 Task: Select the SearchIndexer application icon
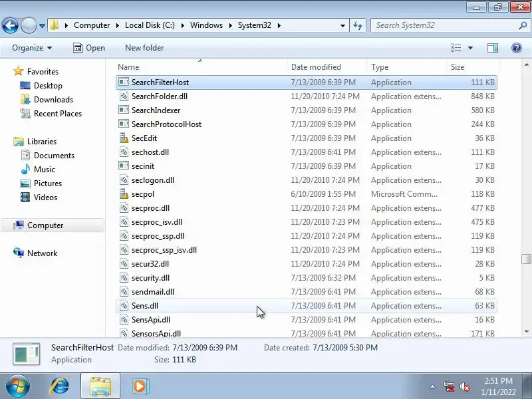pos(124,110)
